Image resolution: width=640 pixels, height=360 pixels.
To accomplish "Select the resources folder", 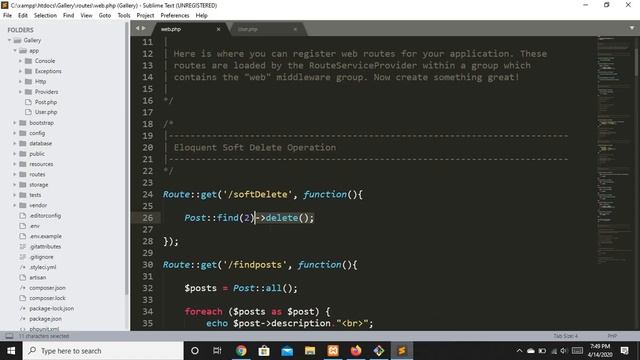I will click(41, 164).
